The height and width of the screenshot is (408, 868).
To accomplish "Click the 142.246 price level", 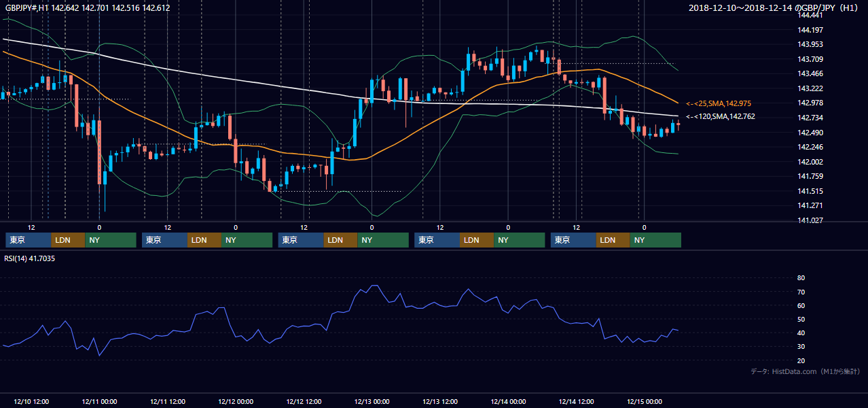I will pyautogui.click(x=810, y=147).
